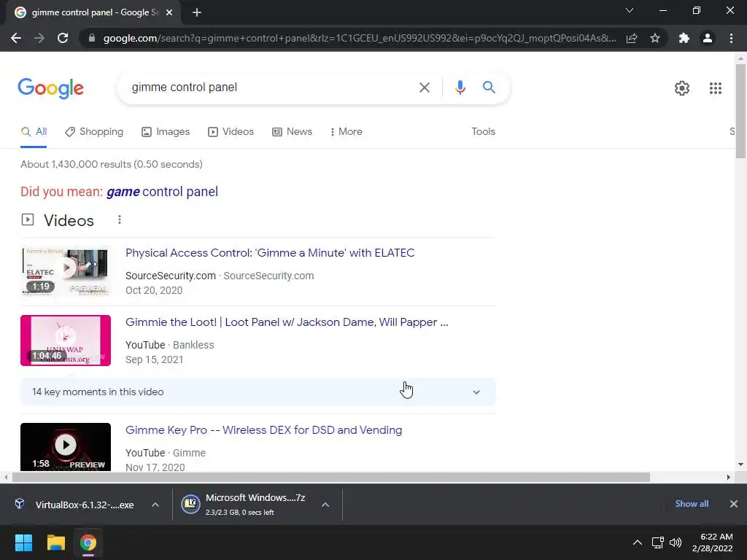Switch to the Videos tab
The width and height of the screenshot is (747, 560).
click(x=231, y=131)
